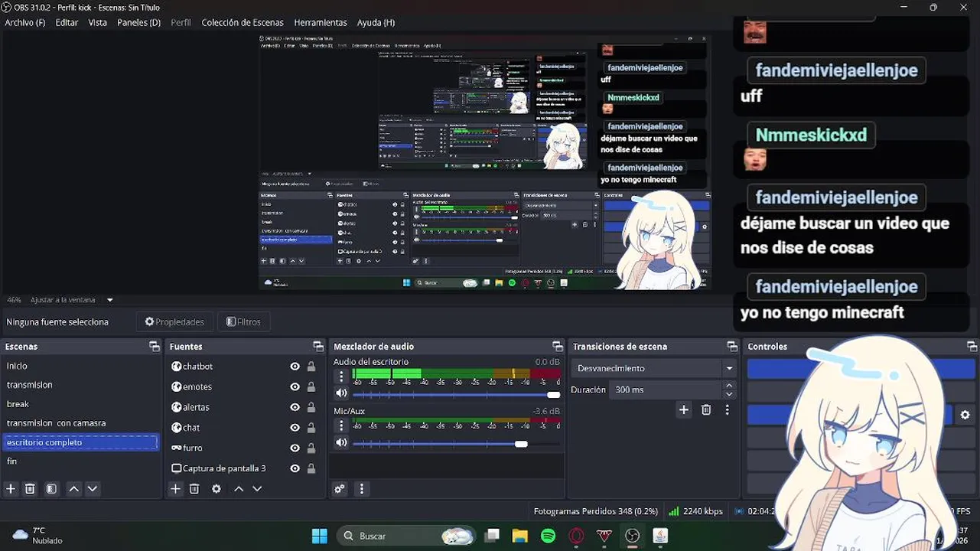Add a new scene with the plus icon in Escenas
Viewport: 980px width, 551px height.
point(11,489)
